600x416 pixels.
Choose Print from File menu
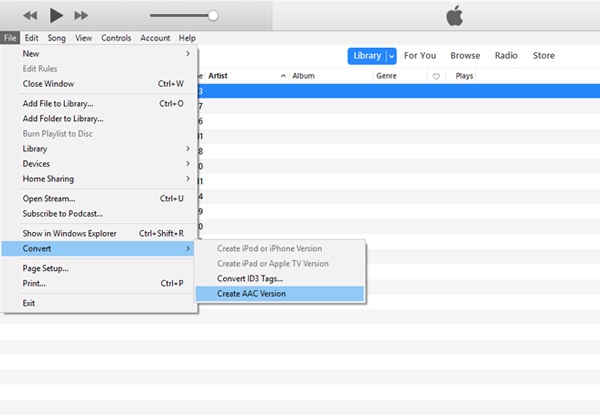tap(99, 283)
